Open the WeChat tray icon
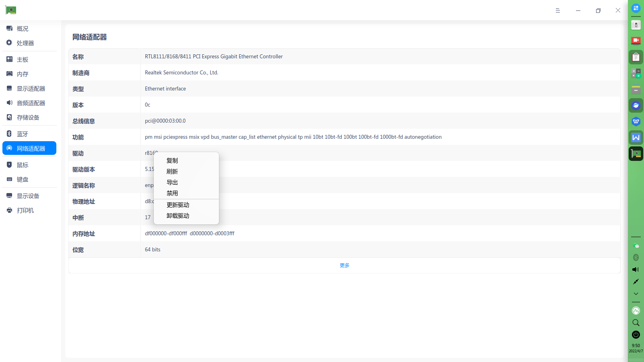The width and height of the screenshot is (644, 362). point(636,245)
